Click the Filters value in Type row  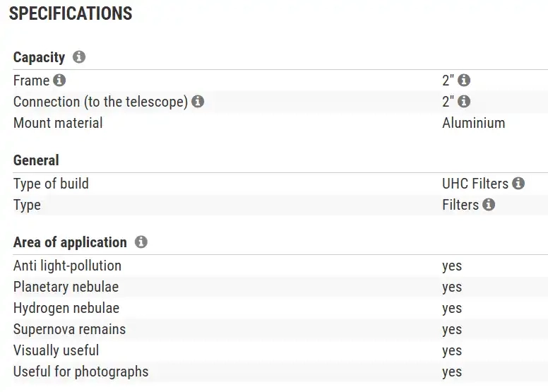point(460,205)
